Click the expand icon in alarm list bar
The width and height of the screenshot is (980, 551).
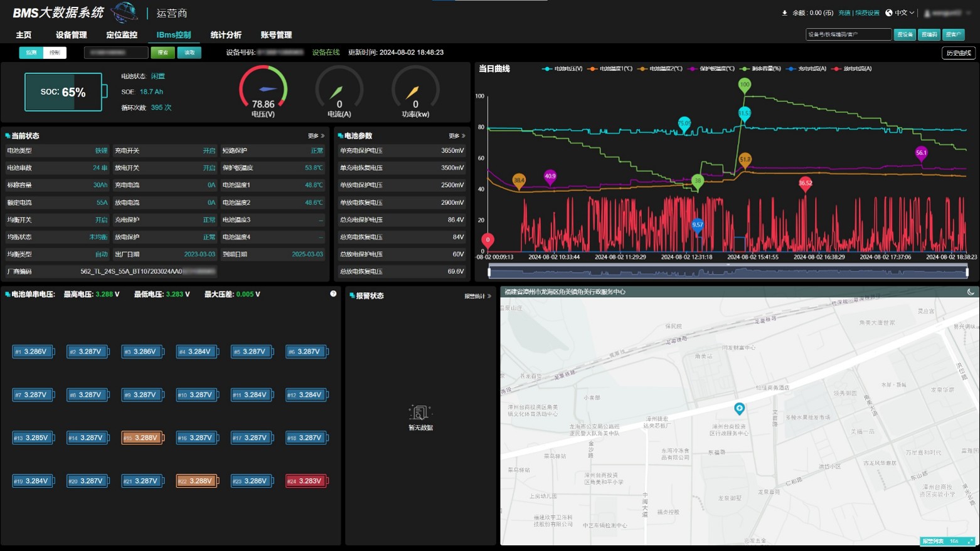click(970, 541)
